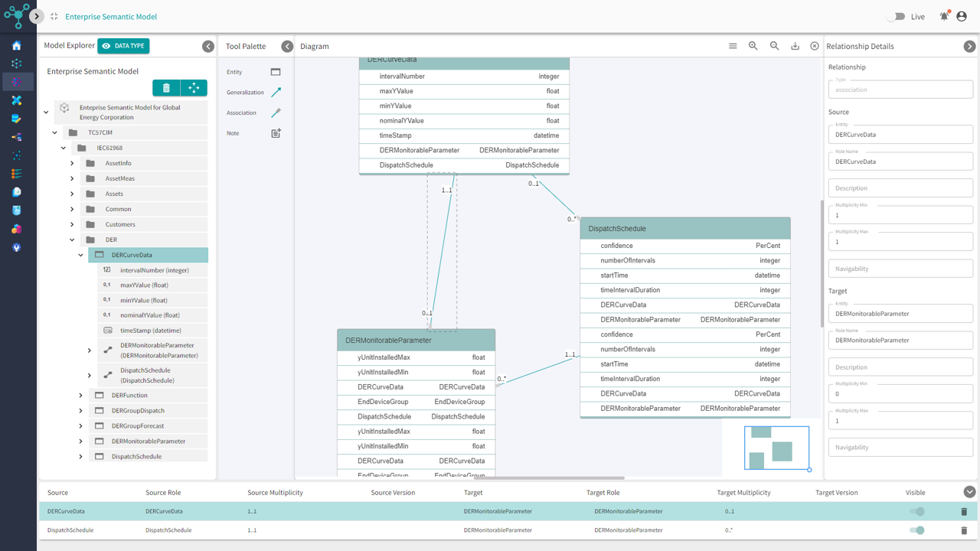980x551 pixels.
Task: Expand the AssetInfo folder
Action: (72, 163)
